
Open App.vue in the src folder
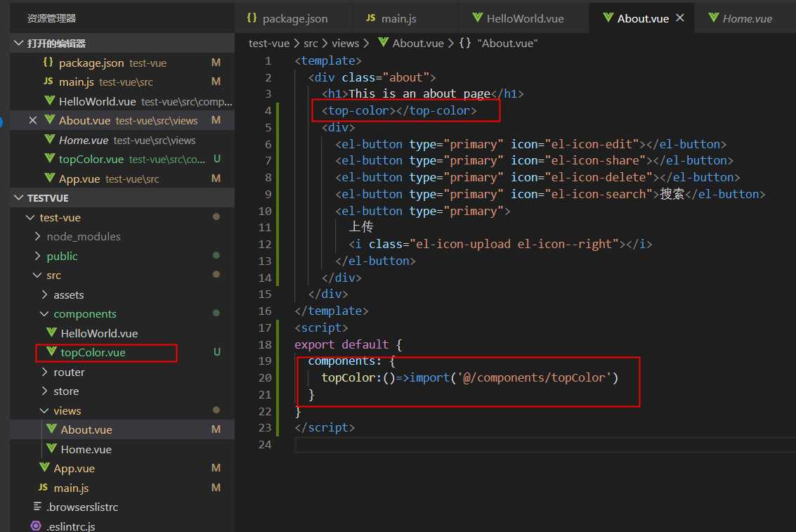click(x=122, y=468)
